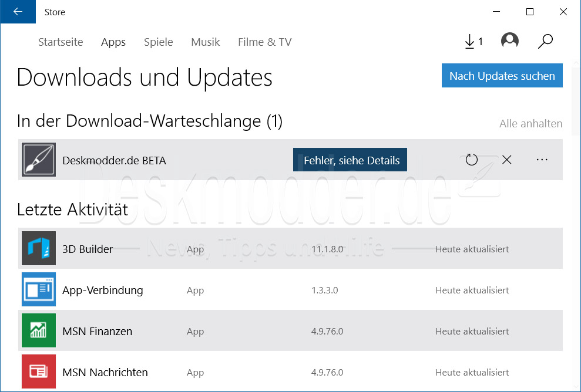
Task: Maximize the Store window
Action: tap(530, 12)
